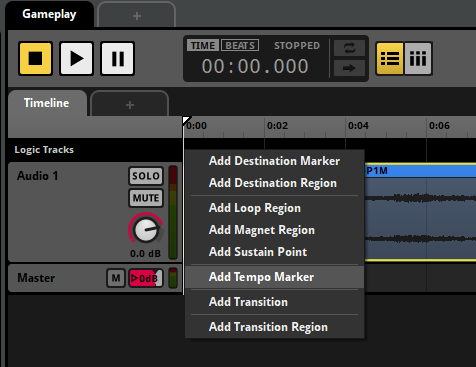Pause playback with the Pause button

tap(117, 58)
